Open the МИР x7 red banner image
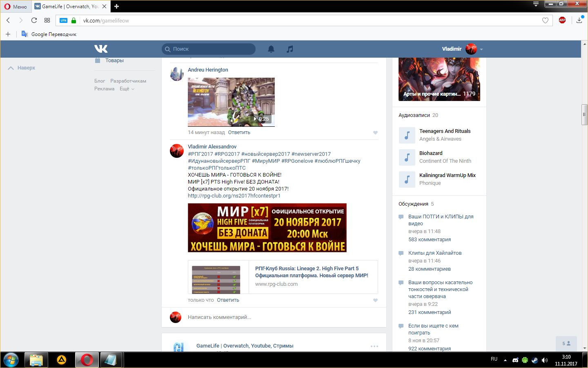The width and height of the screenshot is (588, 368). point(267,228)
